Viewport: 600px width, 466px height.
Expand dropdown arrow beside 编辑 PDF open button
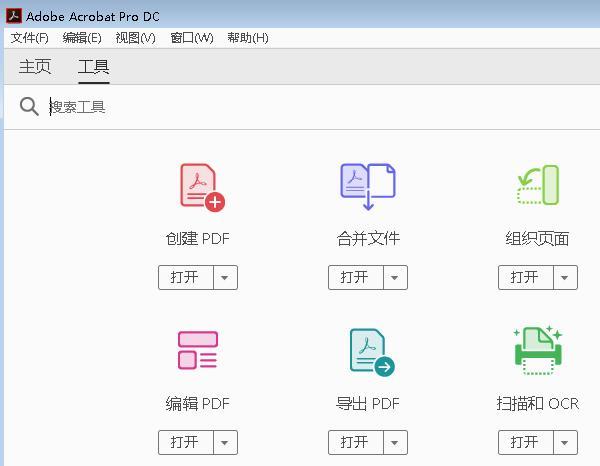[x=225, y=443]
